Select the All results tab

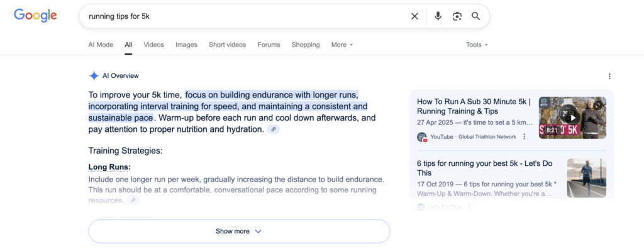point(128,45)
